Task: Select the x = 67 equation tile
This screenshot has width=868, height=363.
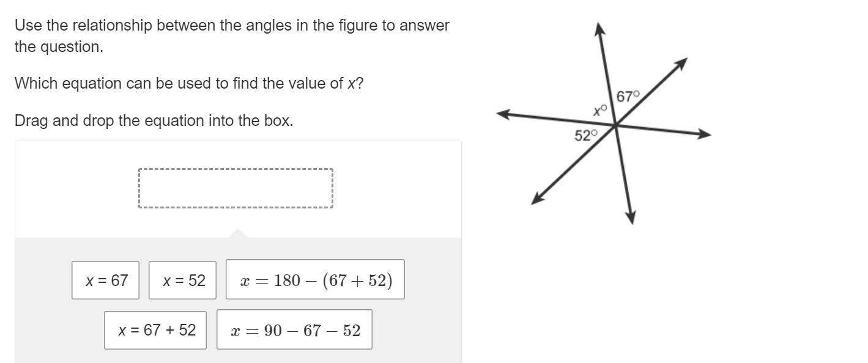Action: 105,280
